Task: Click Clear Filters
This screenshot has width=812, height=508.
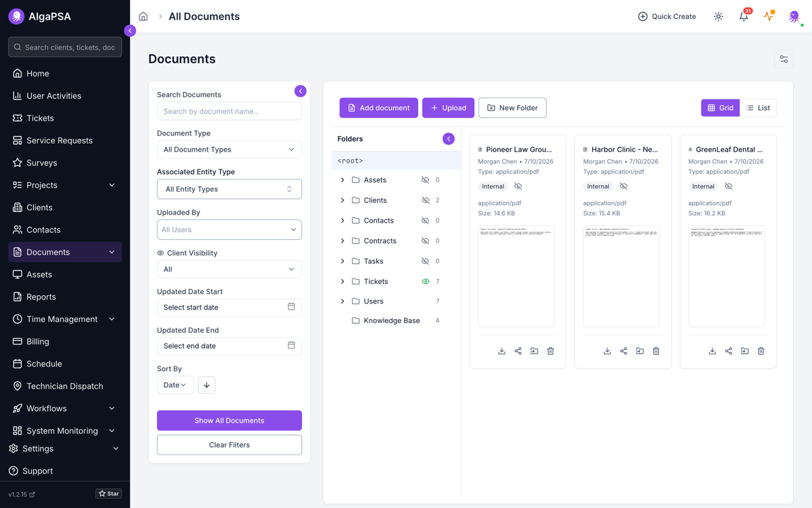Action: coord(229,445)
